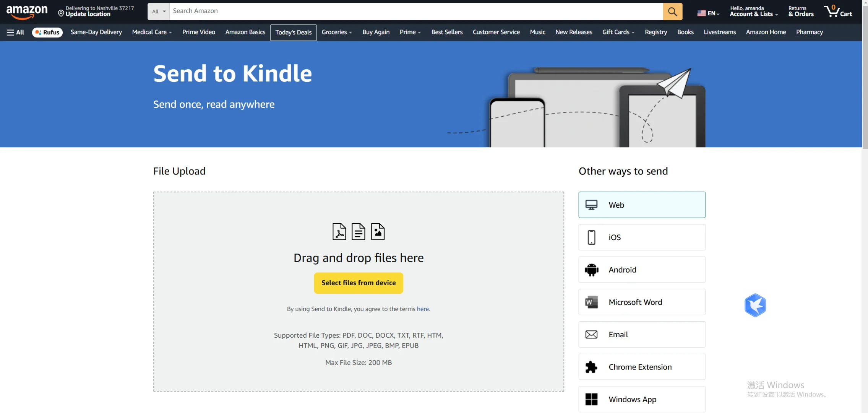This screenshot has height=413, width=868.
Task: Open Pharmacy nav item
Action: point(810,32)
